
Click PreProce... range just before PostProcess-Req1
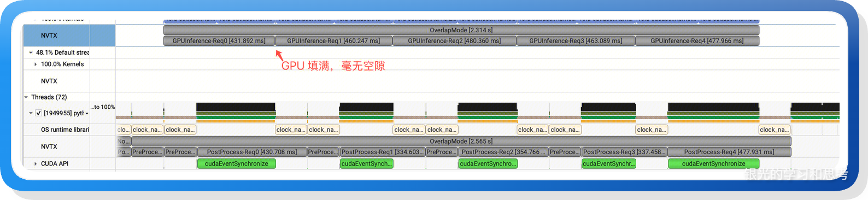323,152
